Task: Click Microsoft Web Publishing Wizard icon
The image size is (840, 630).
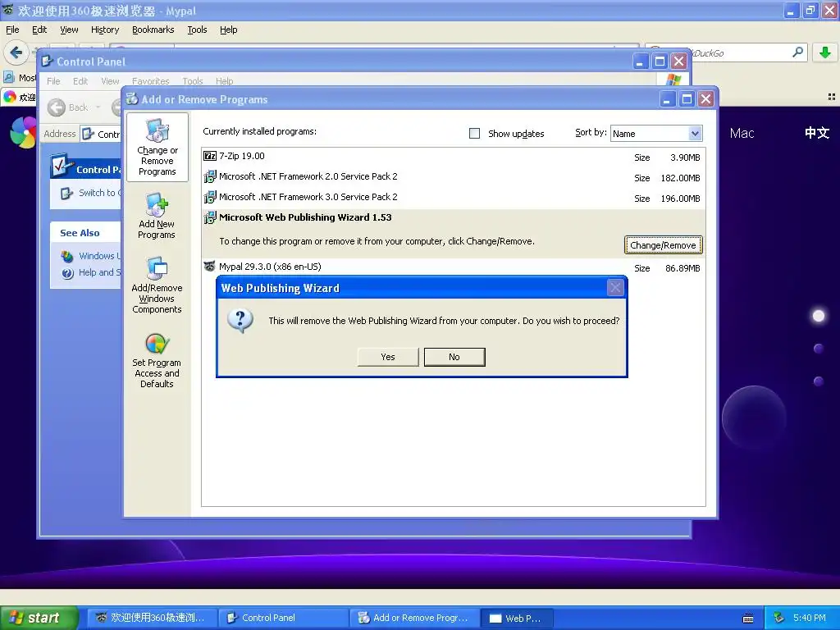Action: (210, 217)
